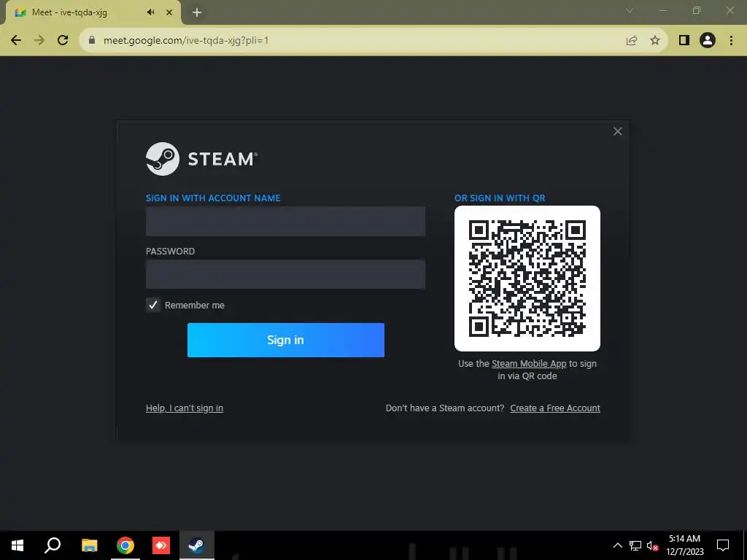
Task: Click the Meet tab favicon
Action: click(x=20, y=12)
